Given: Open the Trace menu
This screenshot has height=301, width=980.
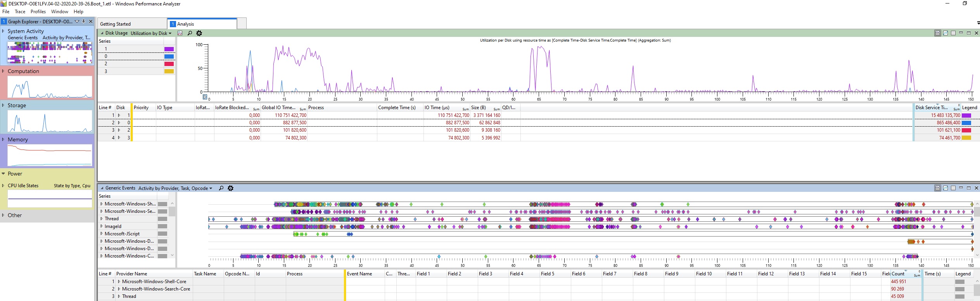Looking at the screenshot, I should click(x=20, y=12).
